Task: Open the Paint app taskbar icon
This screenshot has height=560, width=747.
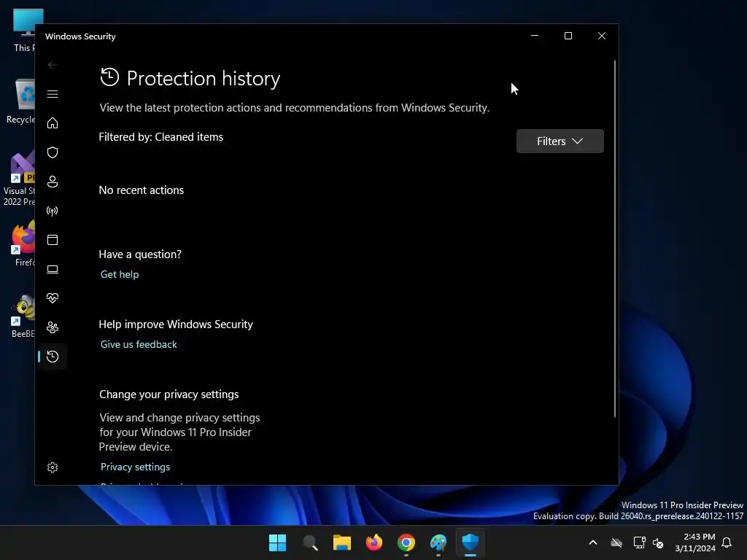Action: pyautogui.click(x=438, y=542)
